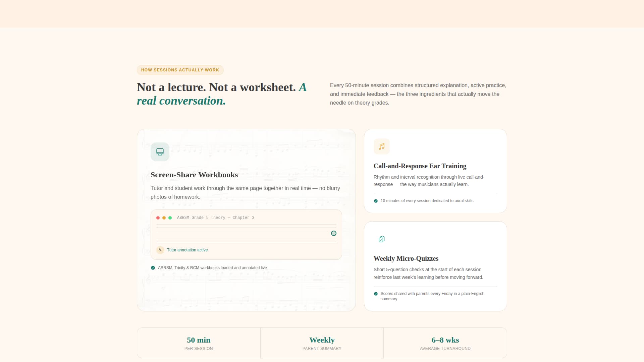Click 'Short 5-question checks' description
The height and width of the screenshot is (362, 644).
(428, 273)
